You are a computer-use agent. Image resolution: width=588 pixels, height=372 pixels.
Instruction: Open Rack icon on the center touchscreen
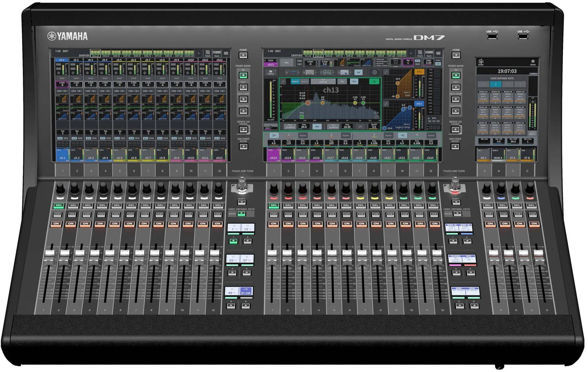click(429, 53)
